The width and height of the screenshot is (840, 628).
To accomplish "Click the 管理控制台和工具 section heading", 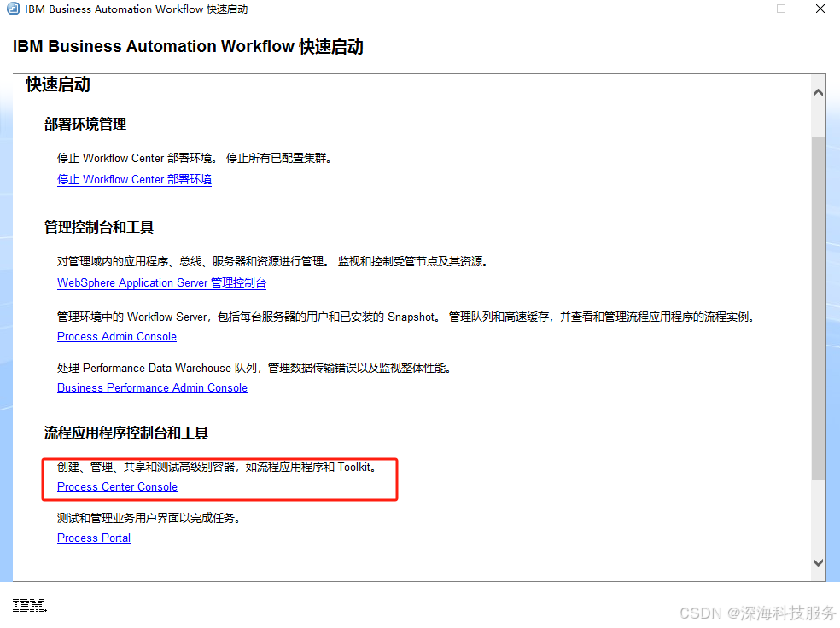I will point(99,227).
